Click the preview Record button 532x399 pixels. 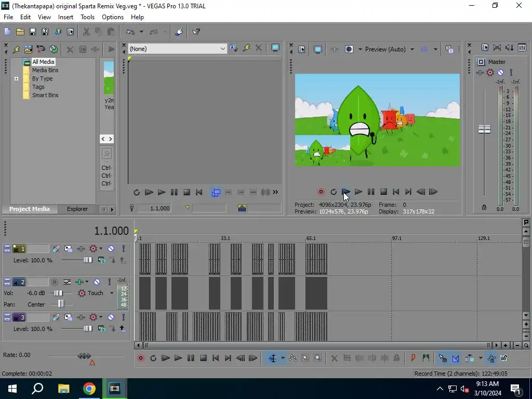(x=321, y=192)
